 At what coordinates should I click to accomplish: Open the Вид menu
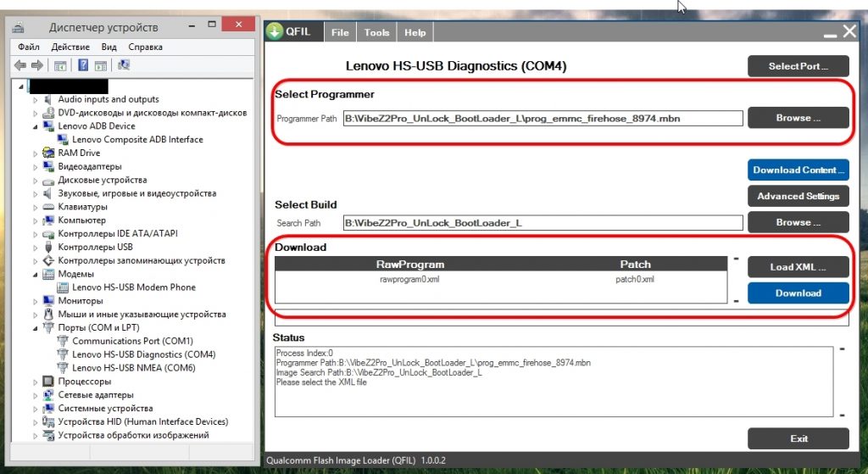point(109,47)
